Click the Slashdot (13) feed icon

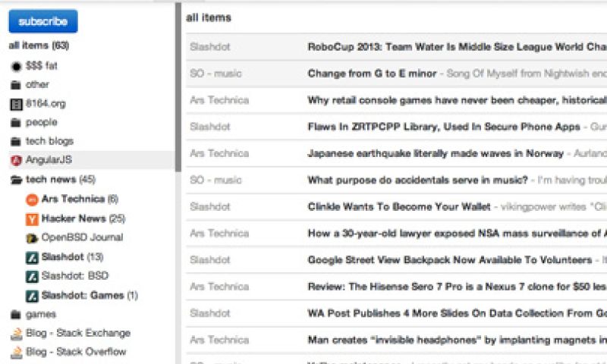[32, 258]
